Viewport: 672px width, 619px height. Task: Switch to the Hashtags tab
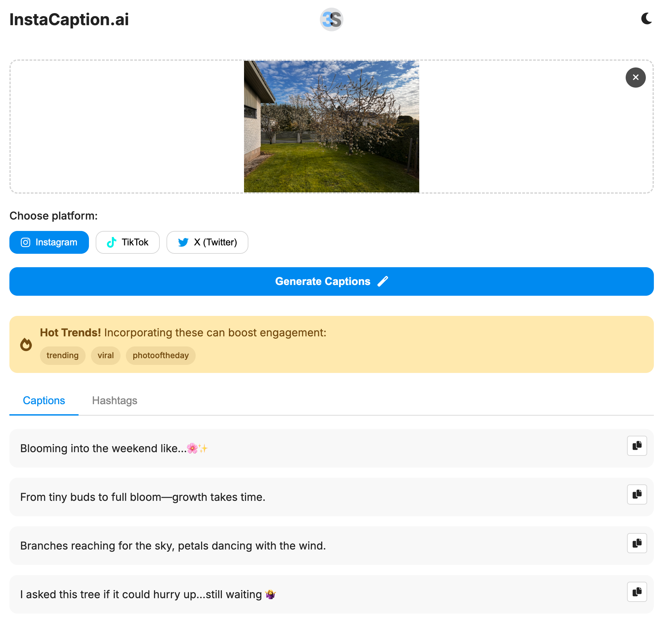click(x=114, y=400)
